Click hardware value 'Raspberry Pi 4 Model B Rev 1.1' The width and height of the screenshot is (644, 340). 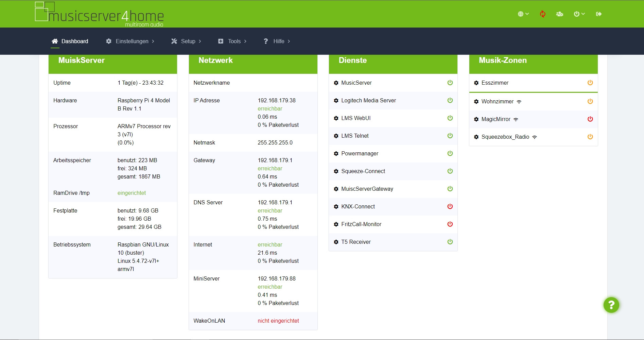[144, 105]
